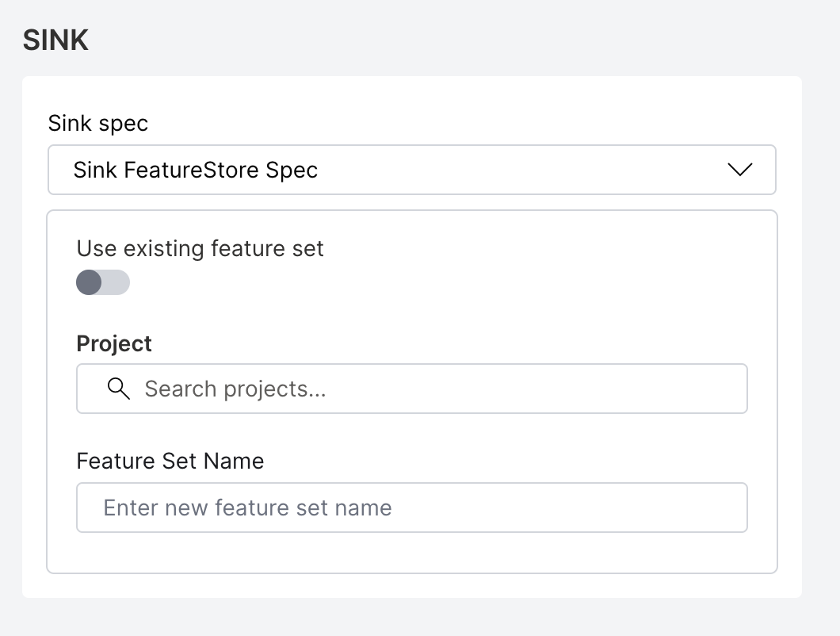This screenshot has width=840, height=636.
Task: Enable the Use existing feature set toggle
Action: point(103,282)
